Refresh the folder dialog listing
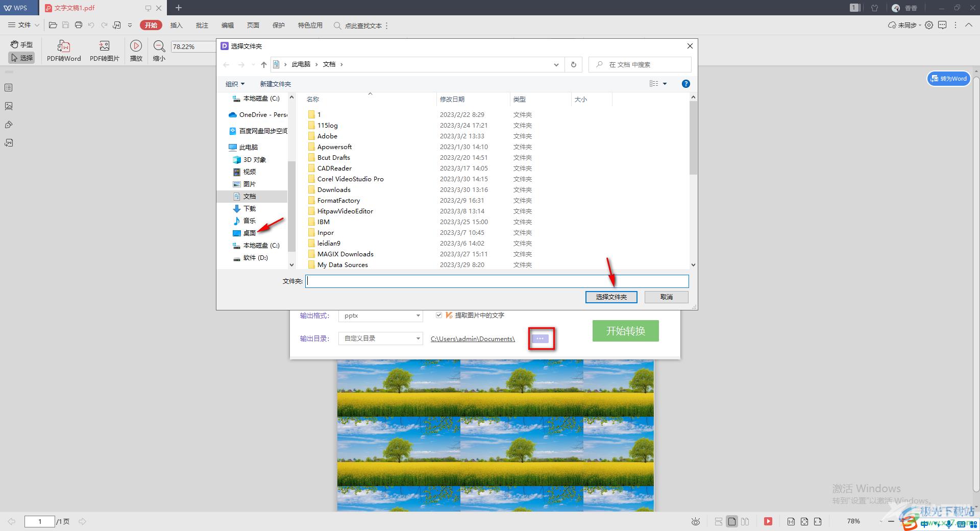Screen dimensions: 980x531 (573, 64)
